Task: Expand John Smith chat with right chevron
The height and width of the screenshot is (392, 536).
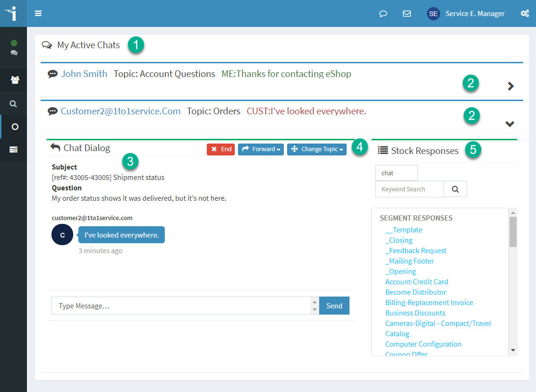Action: [x=510, y=86]
